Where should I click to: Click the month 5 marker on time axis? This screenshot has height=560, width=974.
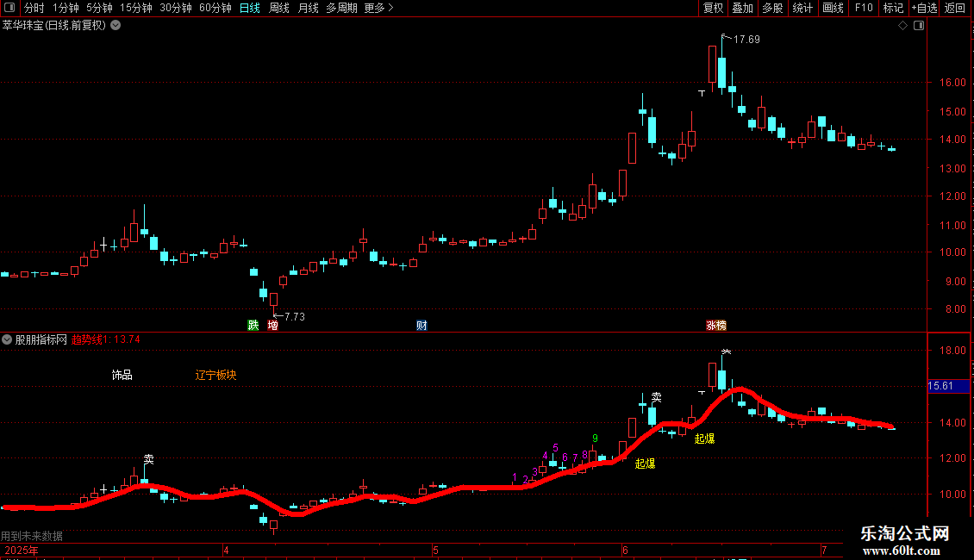435,551
